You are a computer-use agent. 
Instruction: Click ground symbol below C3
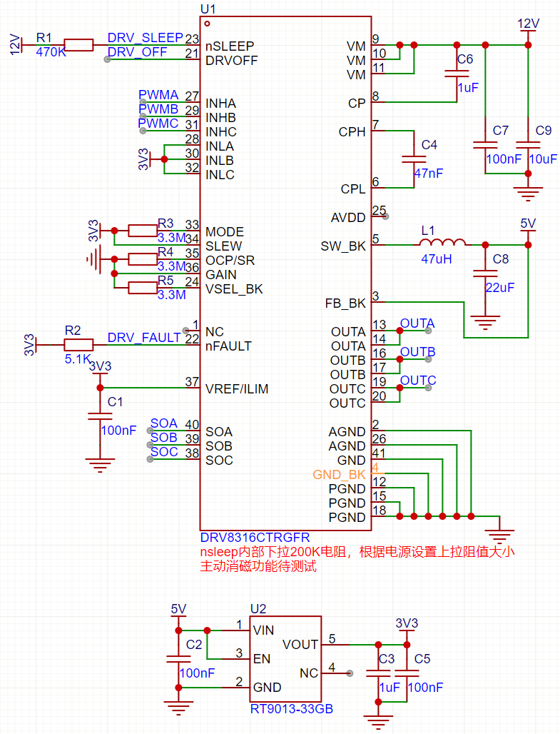click(378, 722)
